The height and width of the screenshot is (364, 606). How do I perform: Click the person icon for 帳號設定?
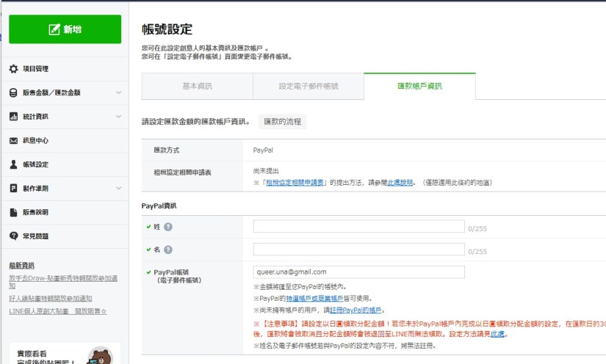tap(13, 164)
